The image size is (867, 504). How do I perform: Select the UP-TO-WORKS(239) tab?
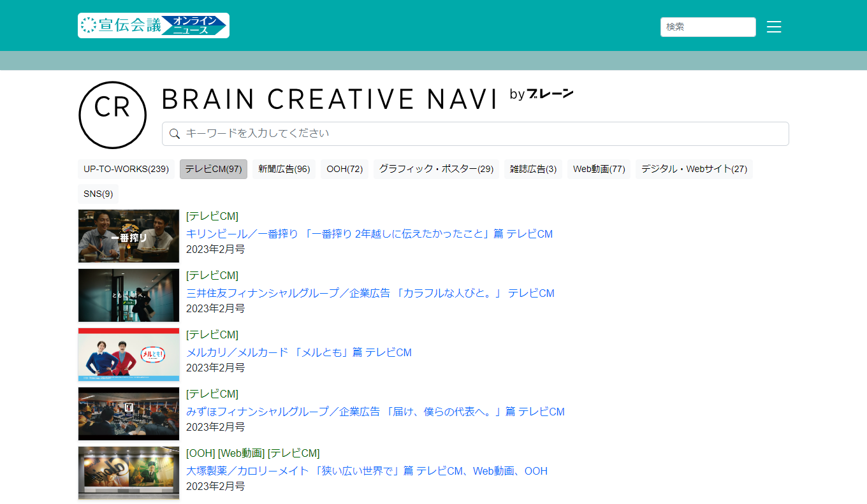pyautogui.click(x=126, y=169)
